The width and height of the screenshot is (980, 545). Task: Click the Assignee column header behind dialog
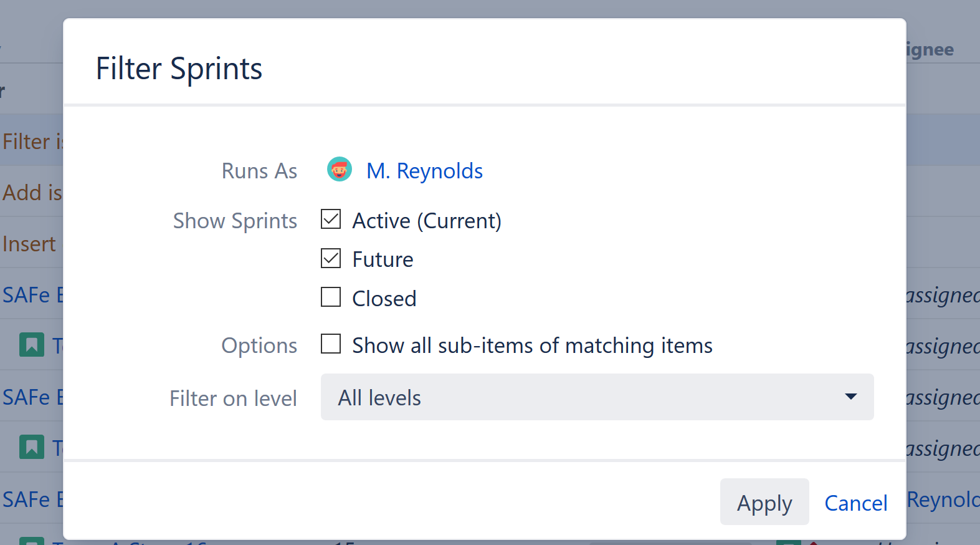coord(930,50)
